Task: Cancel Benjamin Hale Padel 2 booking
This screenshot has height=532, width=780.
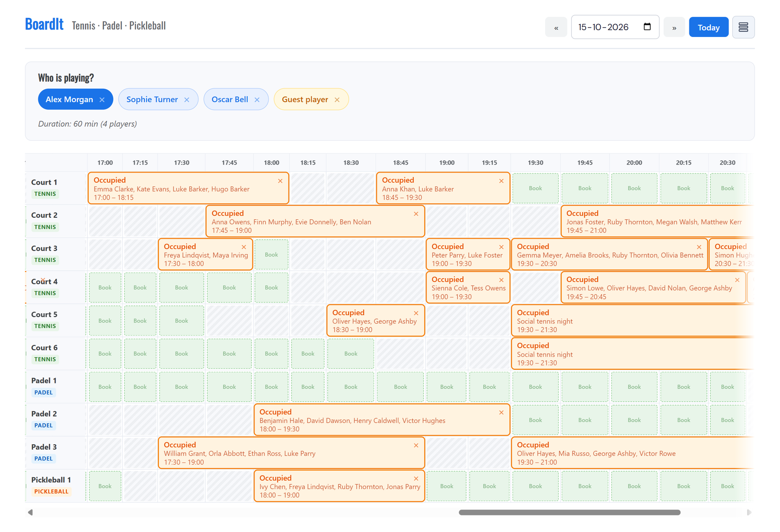Action: 501,413
